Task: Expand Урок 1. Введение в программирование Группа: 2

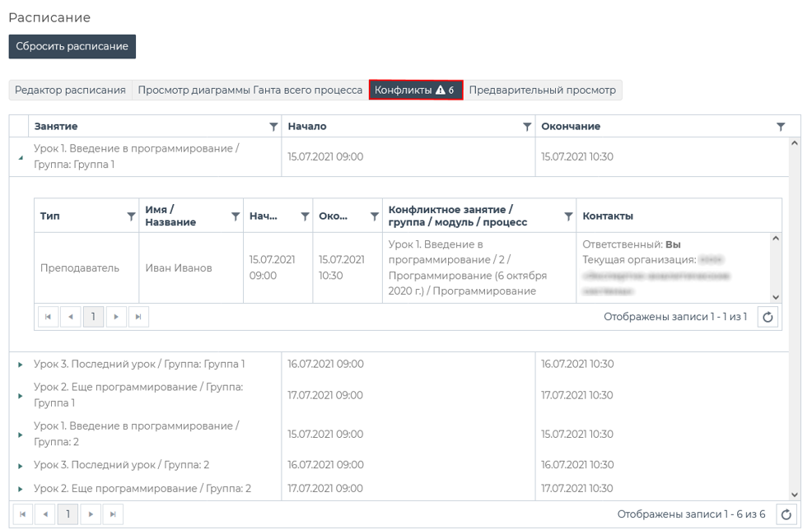Action: (21, 435)
